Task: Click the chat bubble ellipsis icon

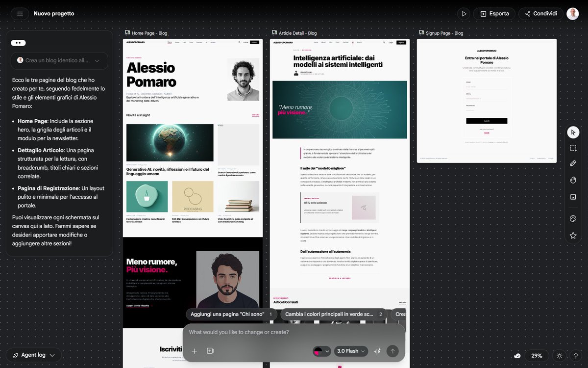Action: (18, 43)
